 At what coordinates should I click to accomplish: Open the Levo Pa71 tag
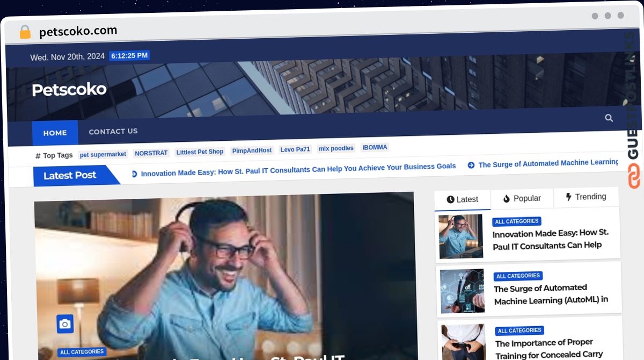coord(295,149)
